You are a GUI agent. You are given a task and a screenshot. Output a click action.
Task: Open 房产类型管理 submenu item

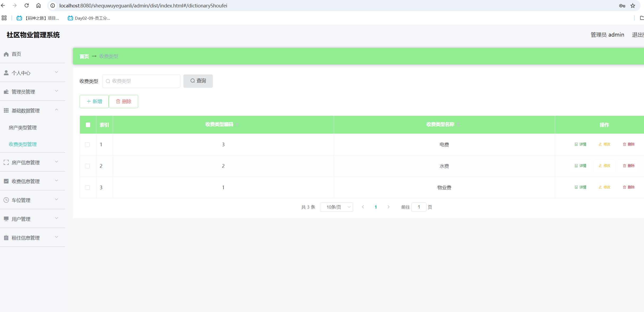(x=23, y=128)
